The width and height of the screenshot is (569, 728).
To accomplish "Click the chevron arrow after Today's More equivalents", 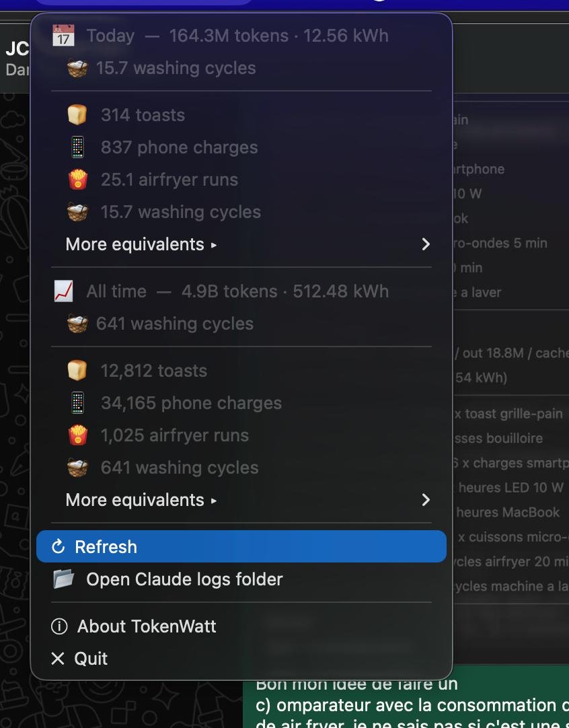I will [426, 244].
